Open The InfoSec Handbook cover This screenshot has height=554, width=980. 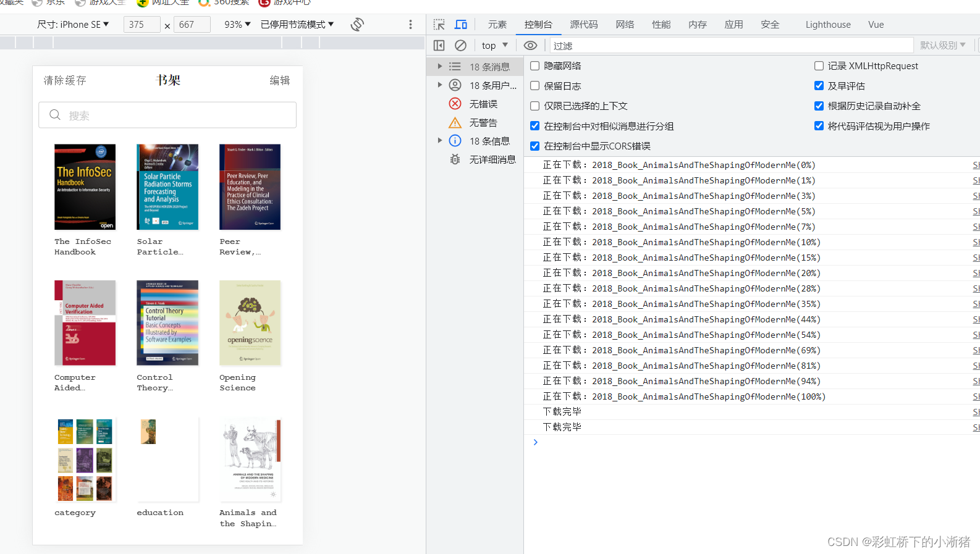(85, 187)
